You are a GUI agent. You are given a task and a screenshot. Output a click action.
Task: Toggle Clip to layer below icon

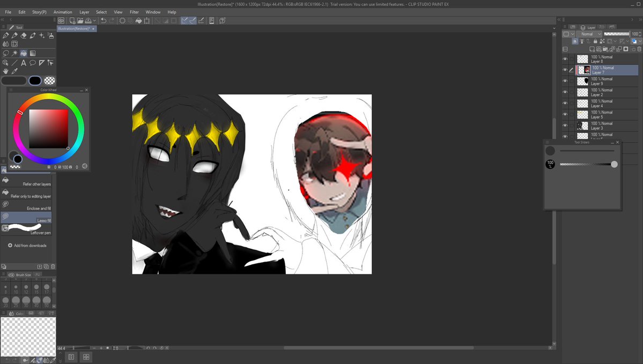click(x=575, y=41)
